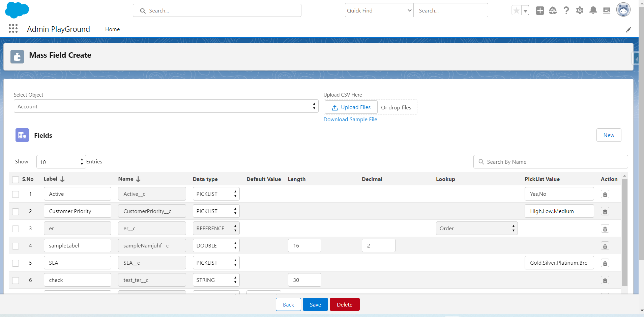Image resolution: width=644 pixels, height=317 pixels.
Task: Delete the Active field row via trash icon
Action: pyautogui.click(x=605, y=194)
